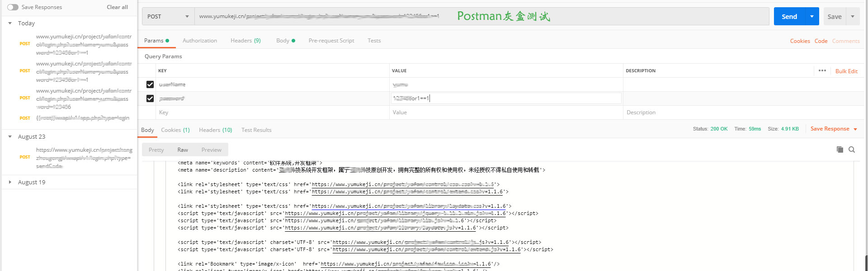Switch to the Authorization tab
This screenshot has width=868, height=271.
tap(200, 41)
